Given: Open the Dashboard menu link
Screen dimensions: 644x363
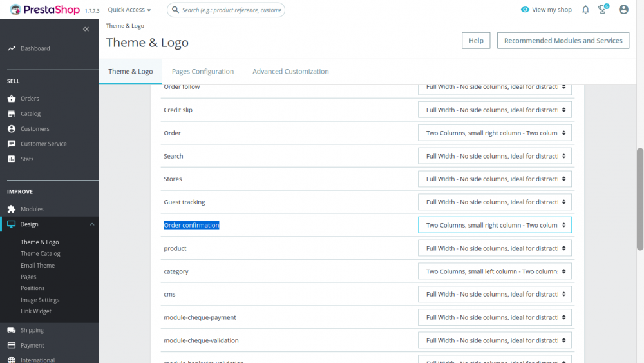Looking at the screenshot, I should pyautogui.click(x=35, y=48).
